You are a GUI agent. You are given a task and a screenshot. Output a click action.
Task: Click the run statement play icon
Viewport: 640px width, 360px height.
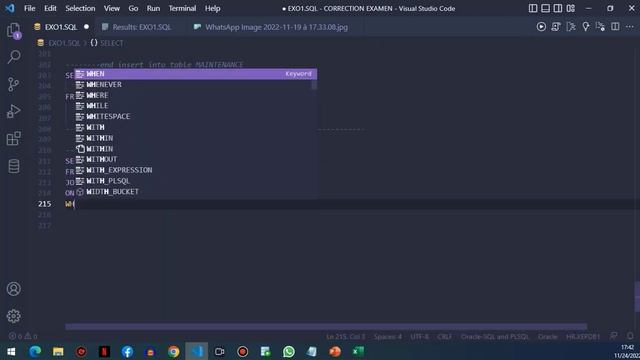(x=541, y=27)
